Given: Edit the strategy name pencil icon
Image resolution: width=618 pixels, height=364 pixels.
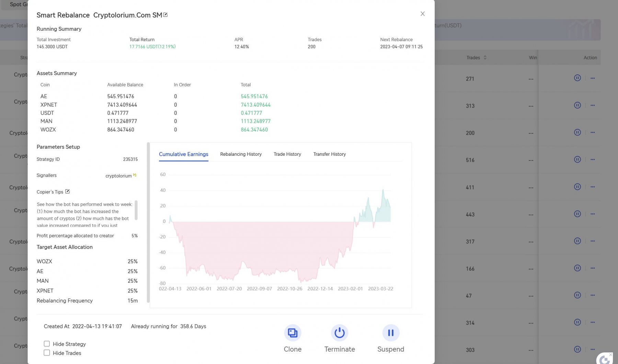Looking at the screenshot, I should 165,15.
